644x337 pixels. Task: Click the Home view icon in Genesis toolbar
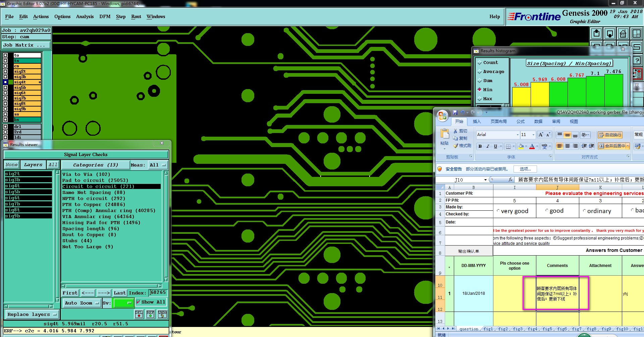(623, 33)
